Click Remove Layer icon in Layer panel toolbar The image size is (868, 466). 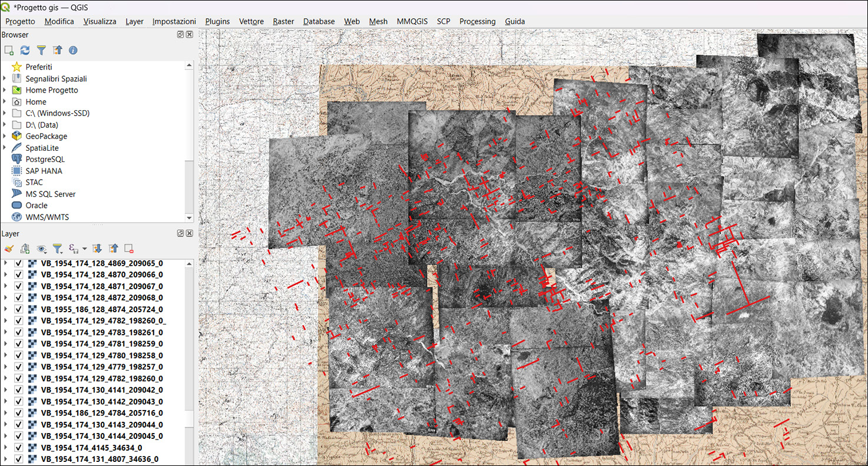[x=129, y=249]
